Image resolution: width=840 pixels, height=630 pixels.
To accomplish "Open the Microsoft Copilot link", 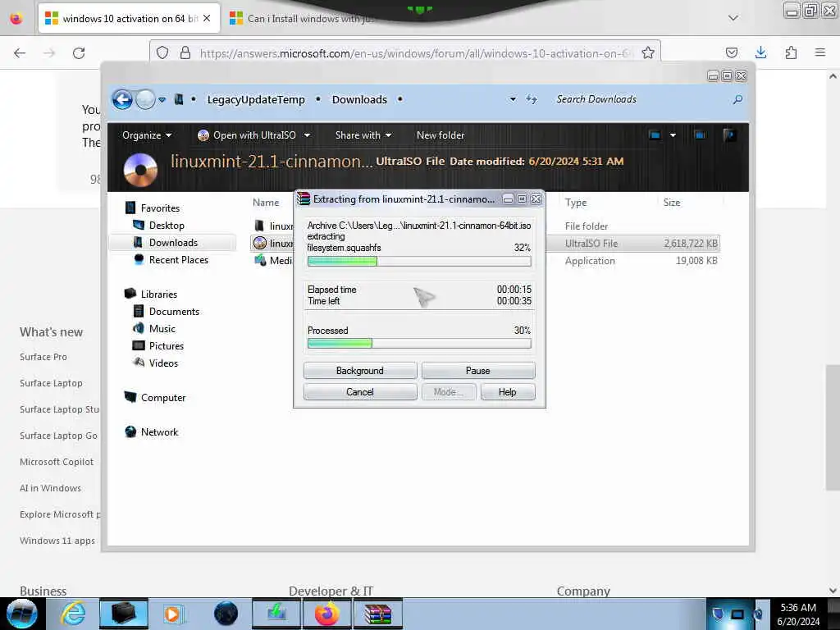I will [x=57, y=462].
